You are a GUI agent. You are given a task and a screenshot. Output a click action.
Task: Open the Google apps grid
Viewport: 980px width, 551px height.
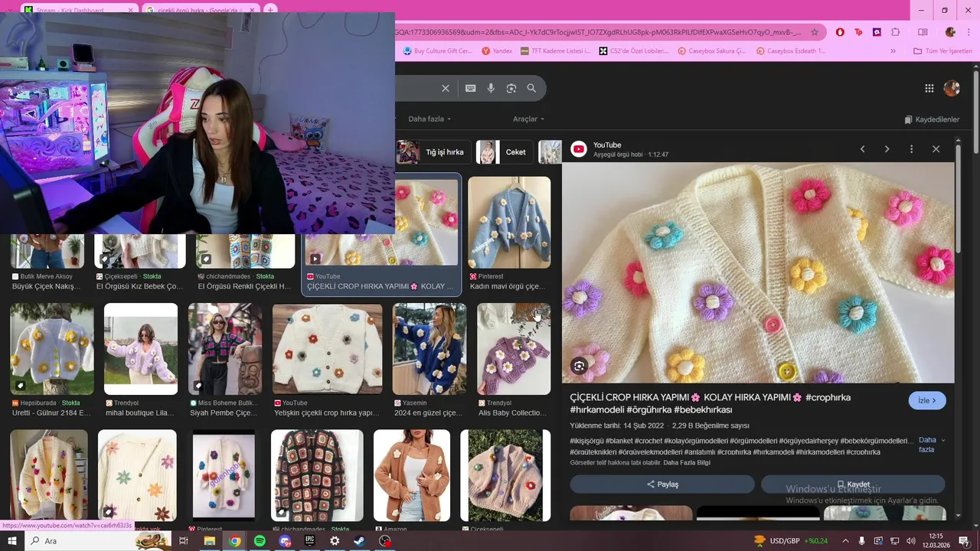(x=929, y=88)
